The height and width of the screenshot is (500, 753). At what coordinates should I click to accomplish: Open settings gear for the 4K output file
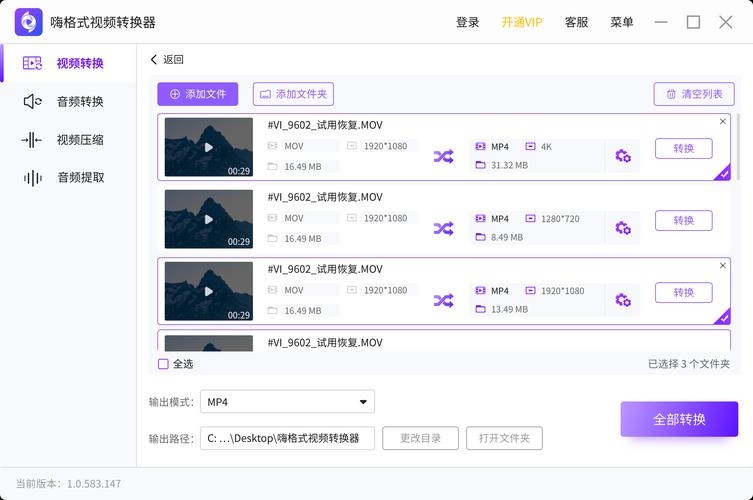point(622,156)
